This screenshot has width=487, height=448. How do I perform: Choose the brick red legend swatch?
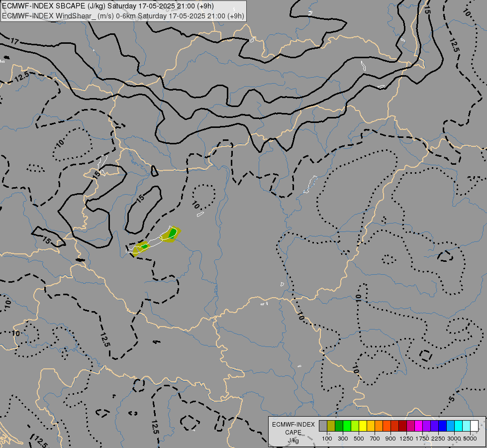[395, 426]
